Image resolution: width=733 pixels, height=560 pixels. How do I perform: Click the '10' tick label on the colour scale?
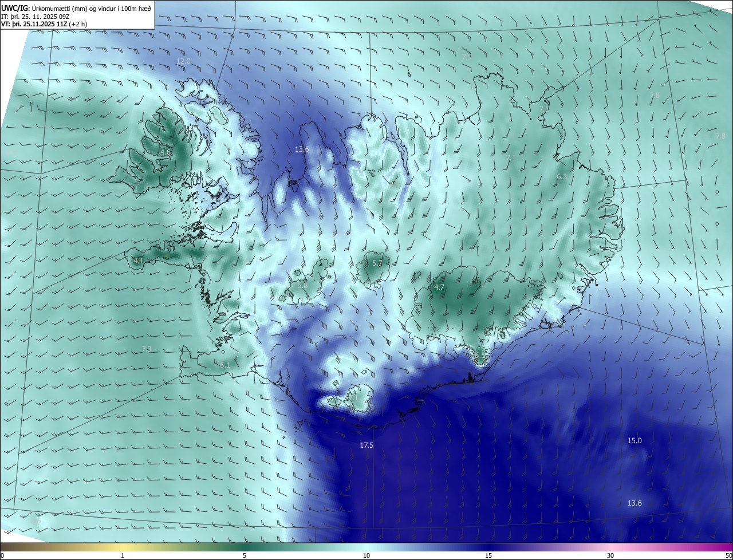(x=366, y=556)
